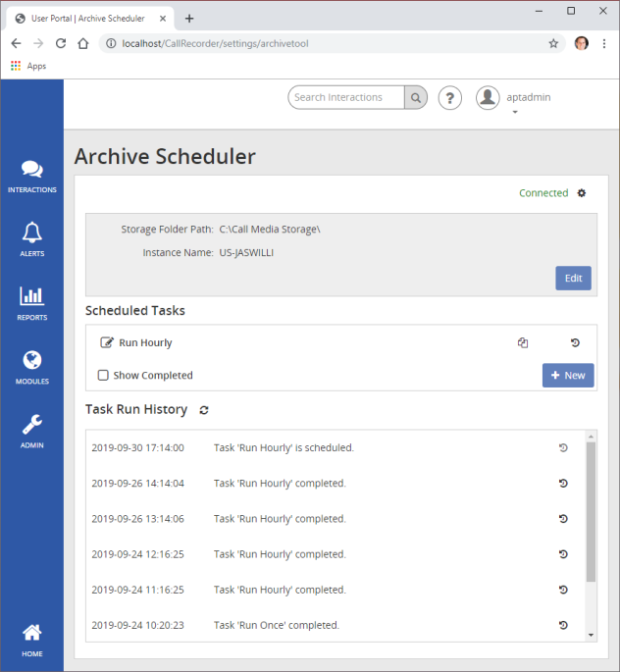Select the Archive Scheduler browser tab
620x672 pixels.
coord(88,18)
